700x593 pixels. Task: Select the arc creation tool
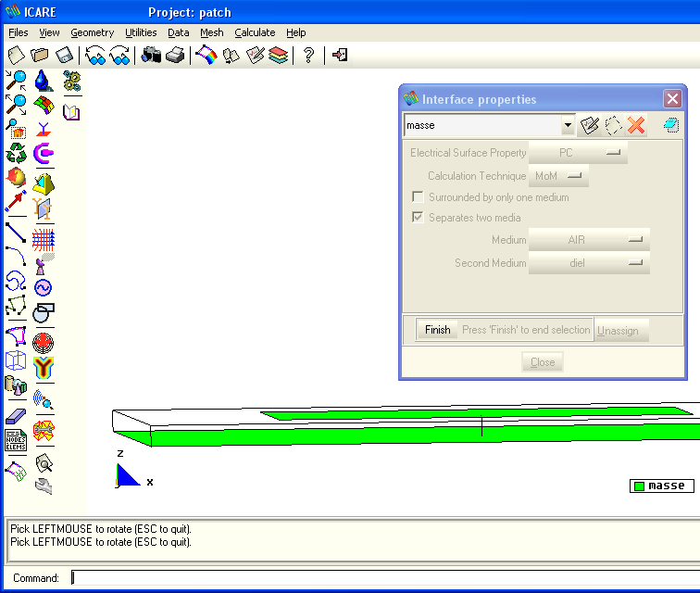[x=16, y=256]
